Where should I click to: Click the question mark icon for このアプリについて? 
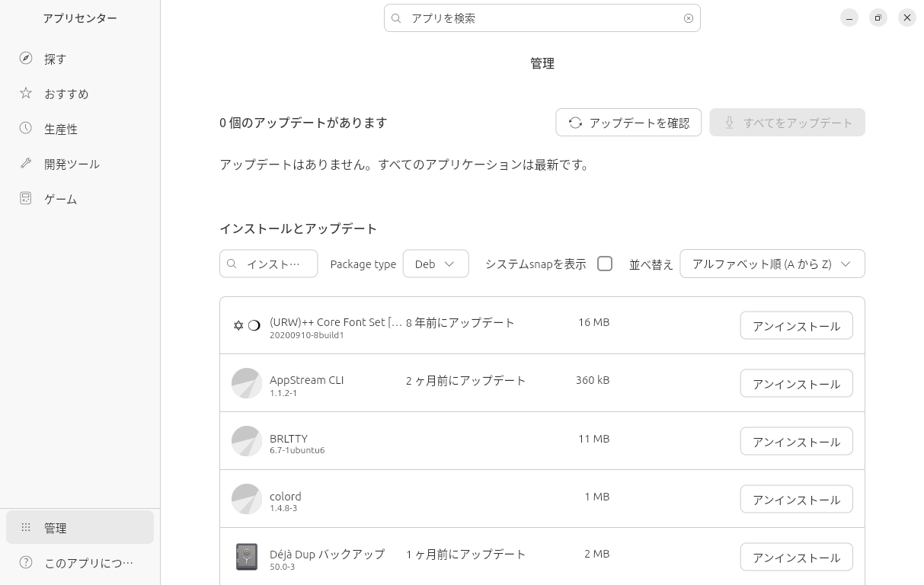point(26,563)
